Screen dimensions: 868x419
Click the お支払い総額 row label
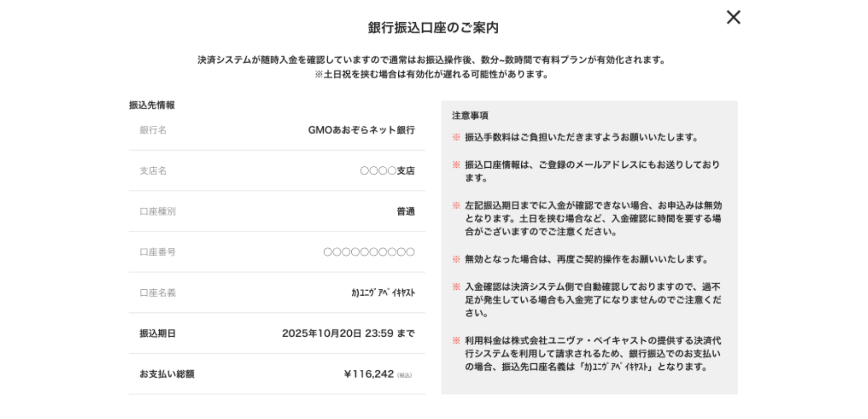pyautogui.click(x=167, y=374)
